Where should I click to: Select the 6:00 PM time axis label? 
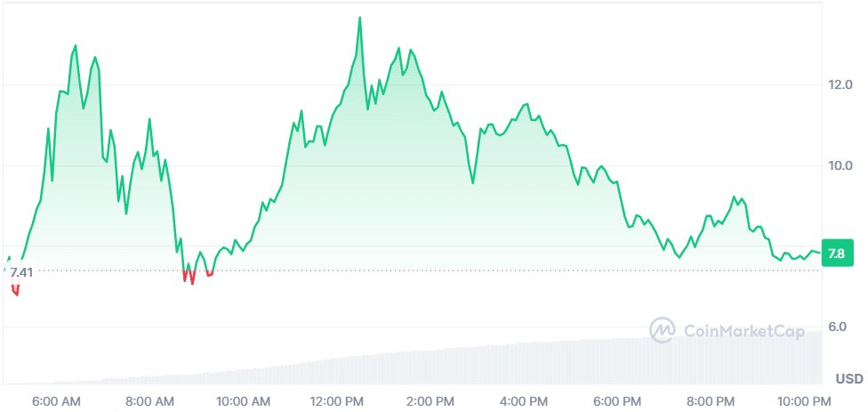tap(617, 400)
